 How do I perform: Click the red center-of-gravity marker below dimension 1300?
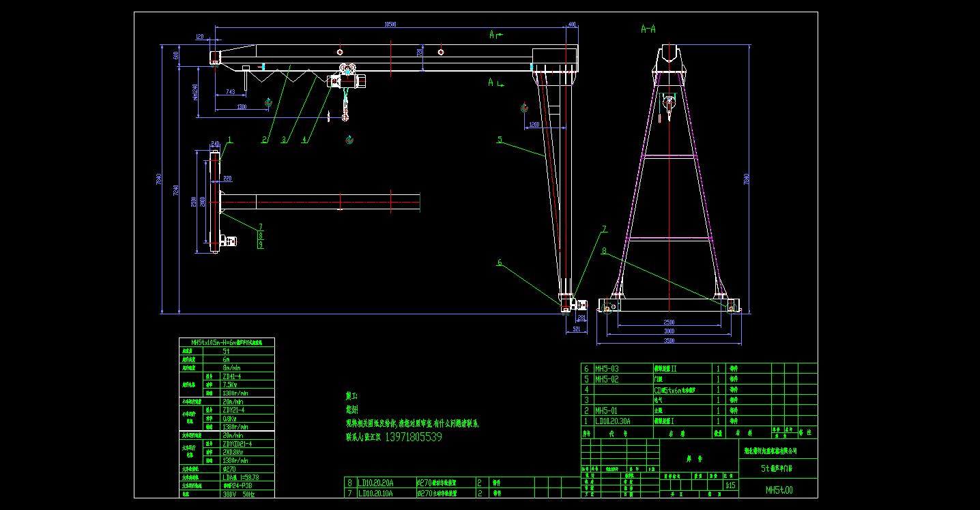pyautogui.click(x=269, y=103)
